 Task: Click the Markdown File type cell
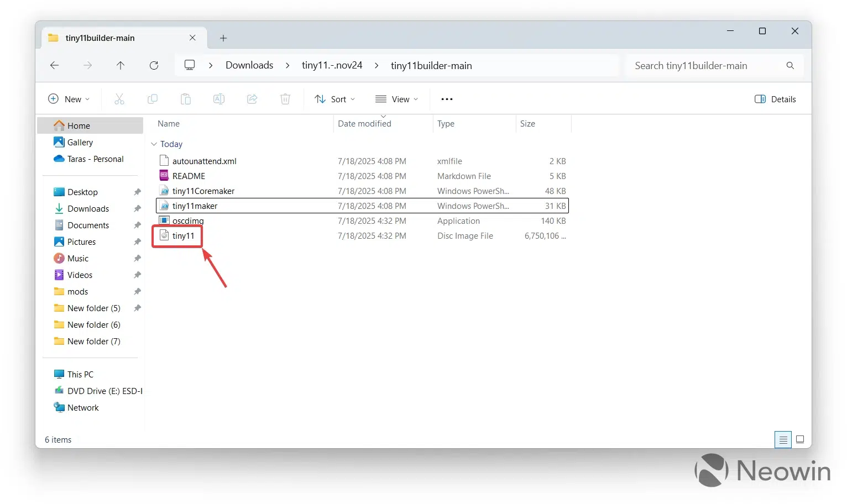point(464,176)
